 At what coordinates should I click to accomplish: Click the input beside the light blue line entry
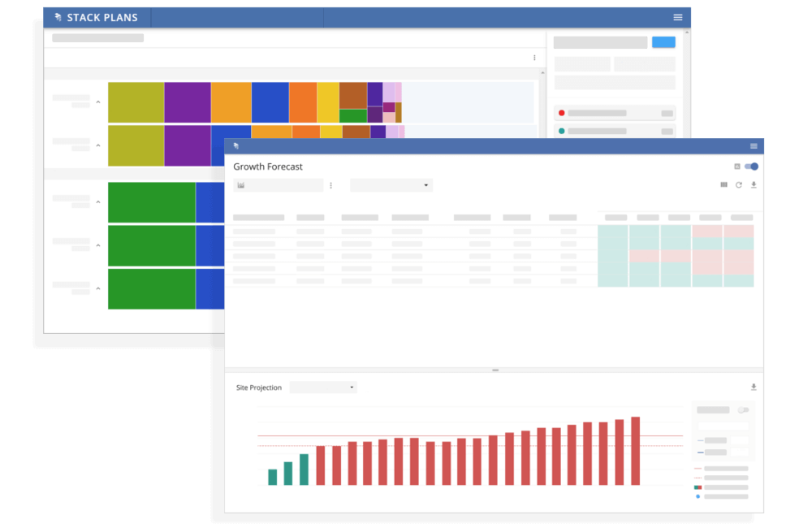(740, 440)
